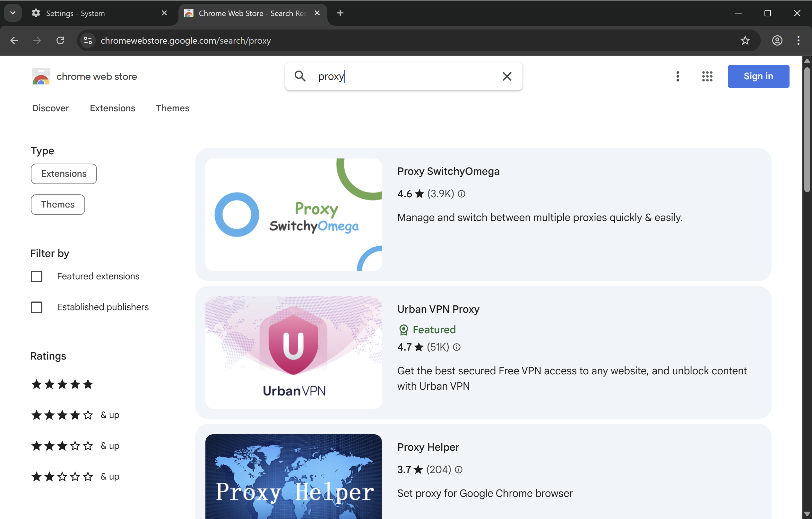Select the Extensions type filter chip
Viewport: 812px width, 519px height.
(x=64, y=174)
